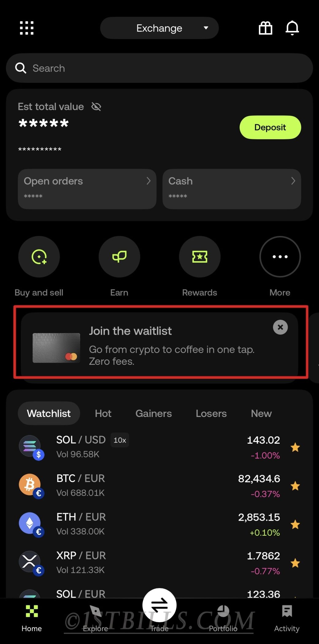The height and width of the screenshot is (644, 319).
Task: Open the Earn plant icon
Action: [119, 257]
